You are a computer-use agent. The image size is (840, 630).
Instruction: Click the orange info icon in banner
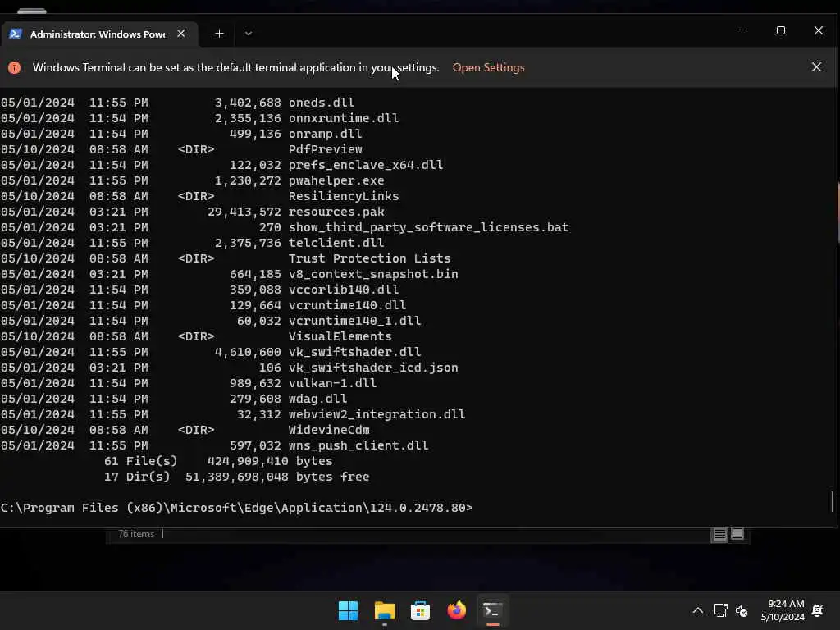click(x=15, y=67)
